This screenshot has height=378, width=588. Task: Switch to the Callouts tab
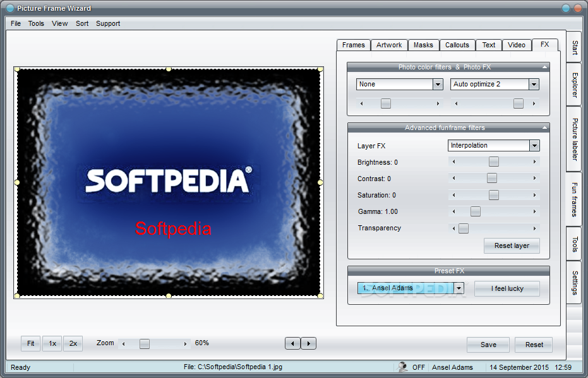[x=457, y=45]
